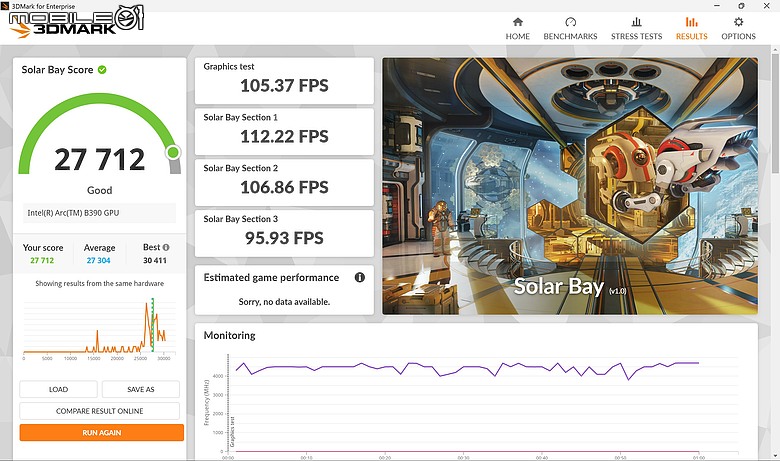
Task: Minimize the 3DMark window
Action: [717, 6]
